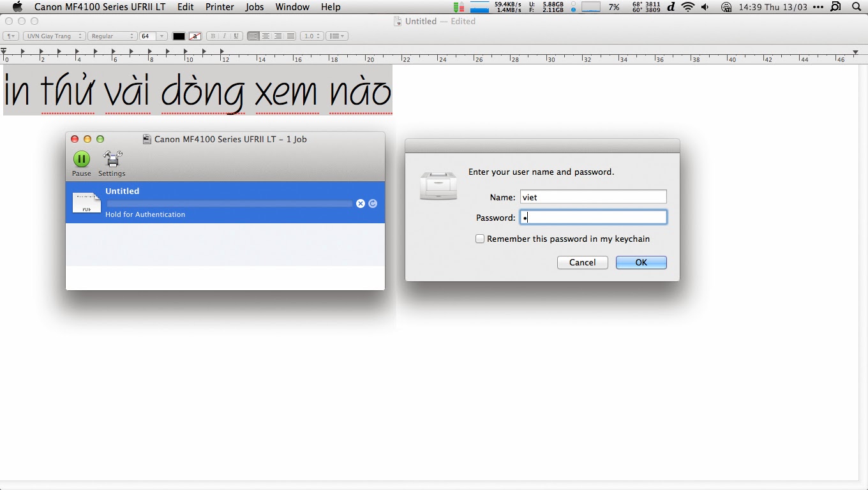Screen dimensions: 868x490
Task: Click the ruler tab stop at 12
Action: [222, 51]
